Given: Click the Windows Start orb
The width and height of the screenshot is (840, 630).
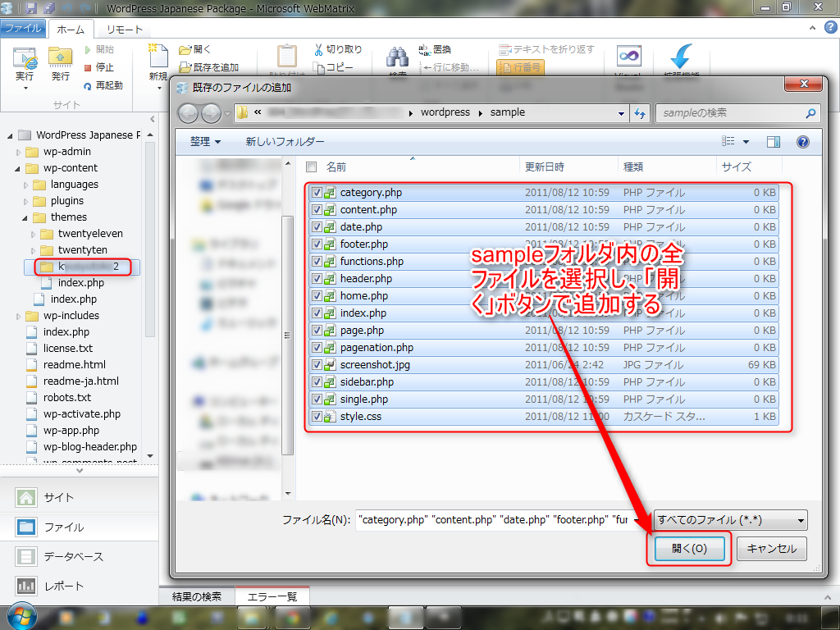Looking at the screenshot, I should (x=21, y=616).
